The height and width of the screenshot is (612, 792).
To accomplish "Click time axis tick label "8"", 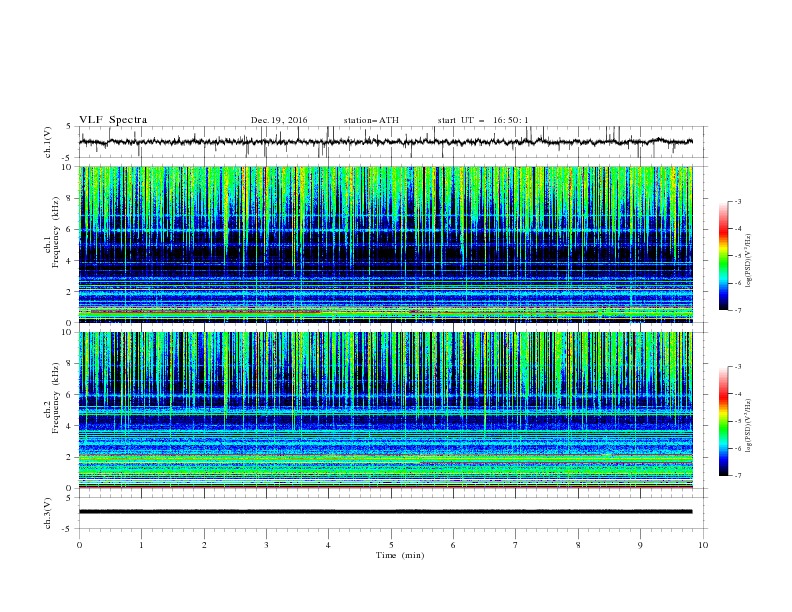I will point(578,545).
